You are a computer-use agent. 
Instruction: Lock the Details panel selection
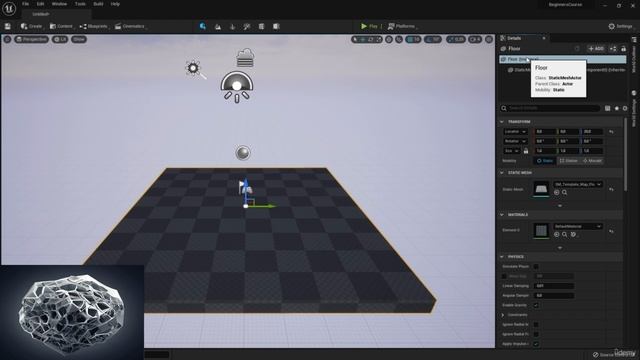tap(623, 49)
